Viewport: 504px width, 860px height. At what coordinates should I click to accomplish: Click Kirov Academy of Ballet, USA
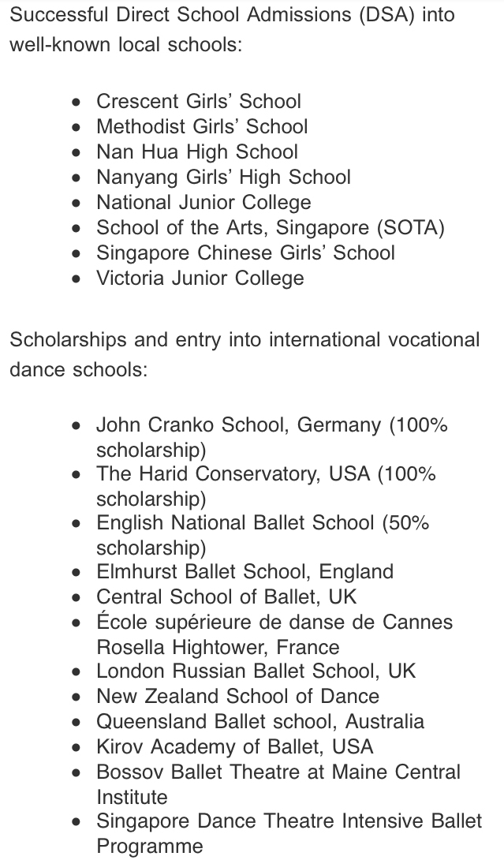click(x=235, y=747)
